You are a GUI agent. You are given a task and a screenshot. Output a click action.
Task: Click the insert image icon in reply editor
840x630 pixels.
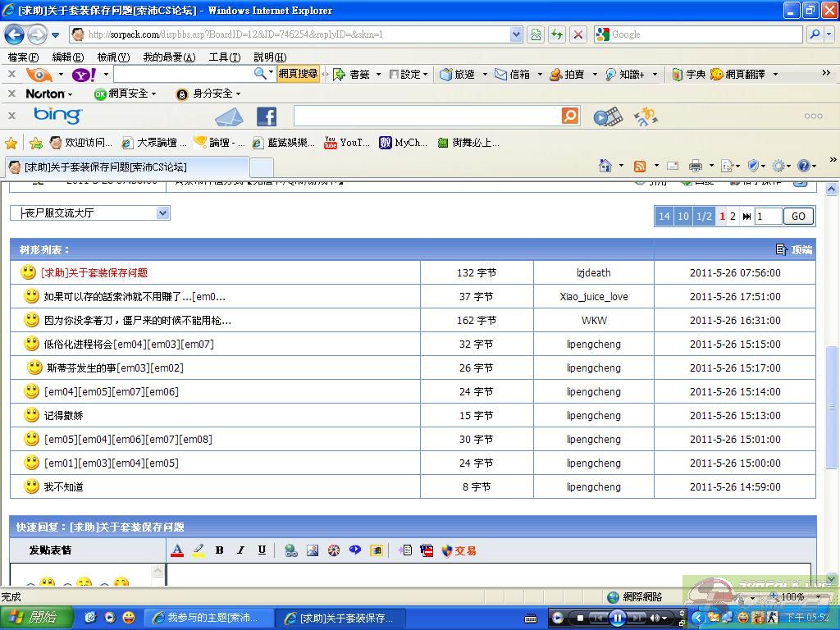point(313,550)
